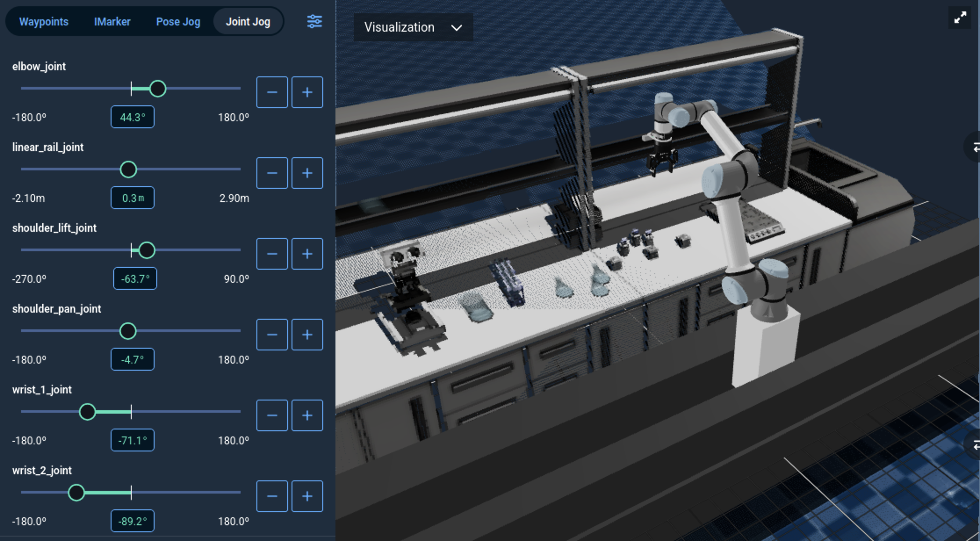
Task: Edit the wrist_1_joint value field -71.1°
Action: [133, 440]
